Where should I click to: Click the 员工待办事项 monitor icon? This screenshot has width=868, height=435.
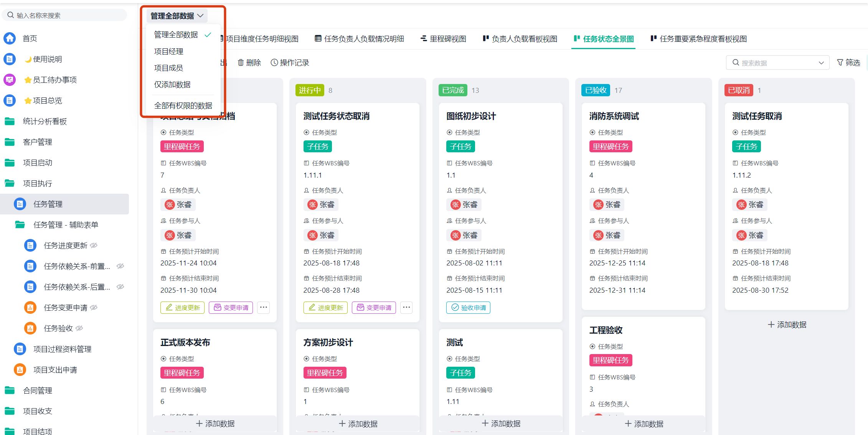click(10, 80)
